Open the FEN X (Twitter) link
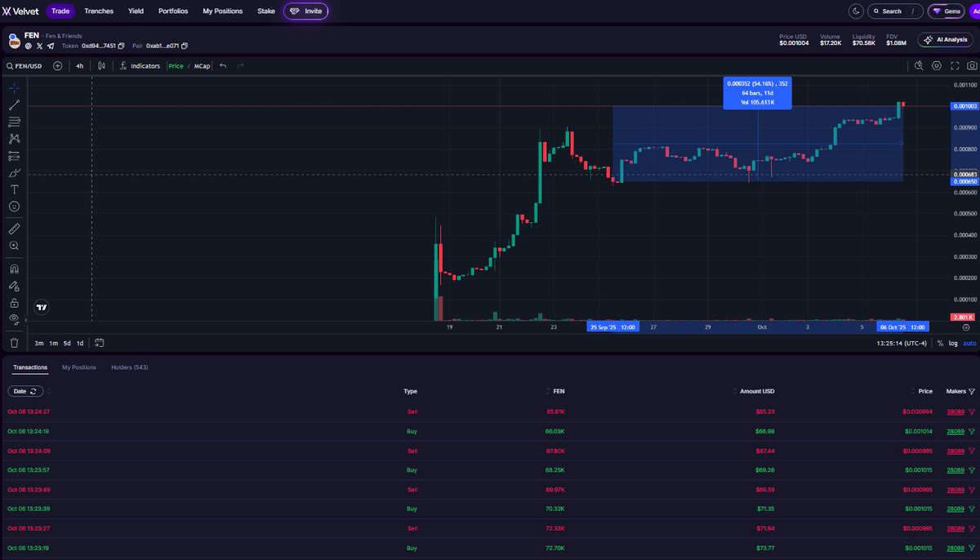This screenshot has height=560, width=980. (39, 46)
